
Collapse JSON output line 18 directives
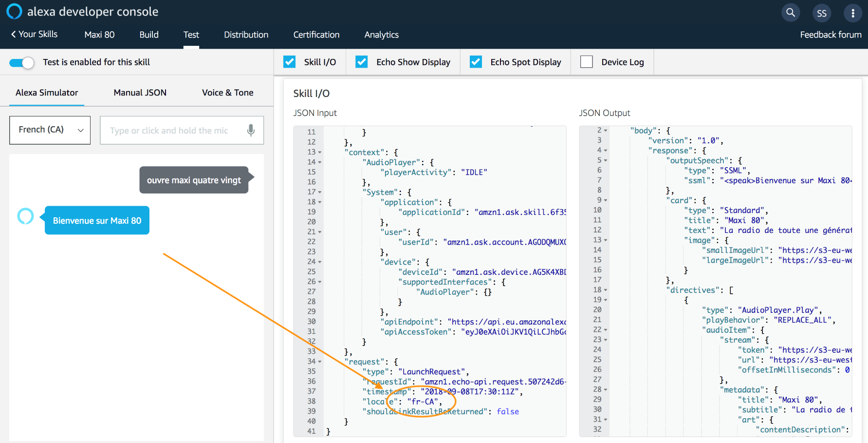[x=606, y=290]
